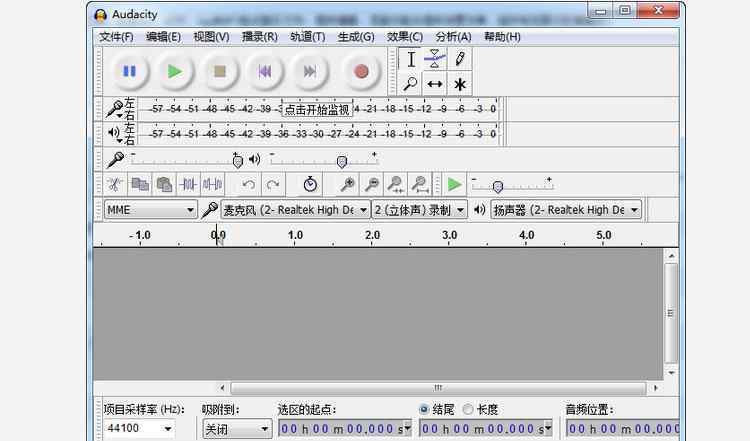Screen dimensions: 750x441
Task: Open selection end time format arrow
Action: point(548,428)
